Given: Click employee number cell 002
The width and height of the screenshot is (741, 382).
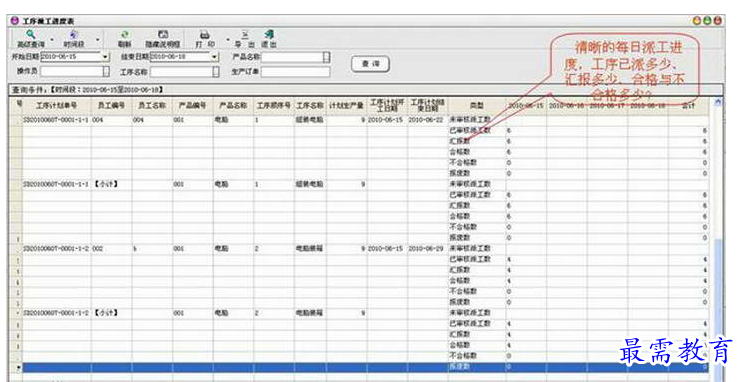Looking at the screenshot, I should tap(112, 249).
